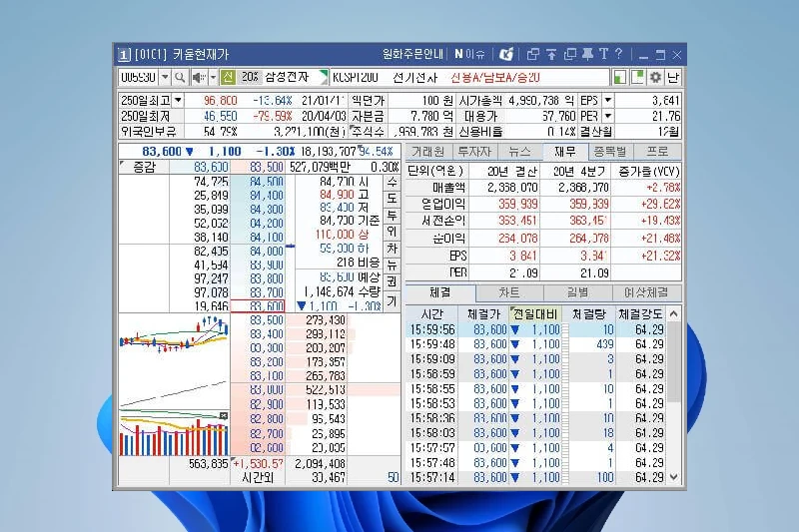Click the speaker sound alert icon
The image size is (799, 532).
click(199, 77)
